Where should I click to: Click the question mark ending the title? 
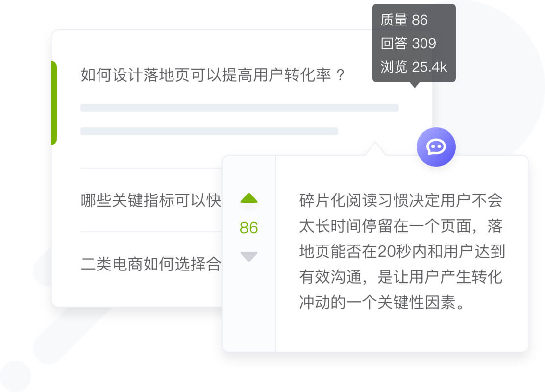tap(340, 75)
